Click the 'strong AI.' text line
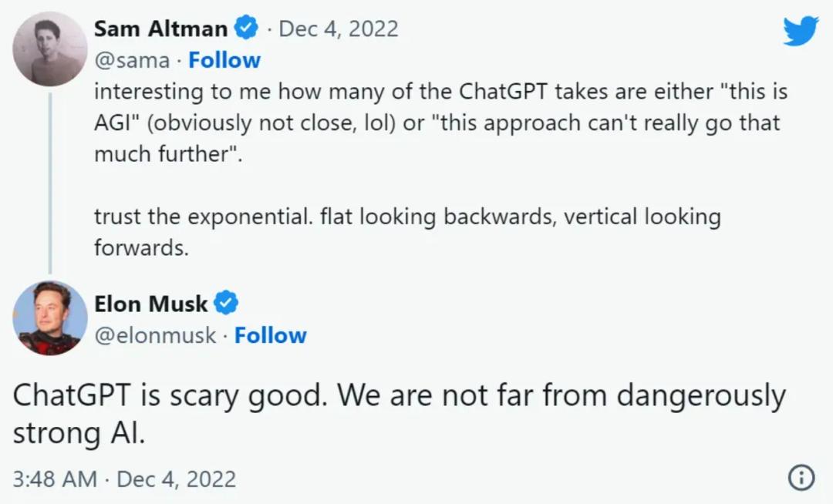The height and width of the screenshot is (504, 833). tap(79, 434)
